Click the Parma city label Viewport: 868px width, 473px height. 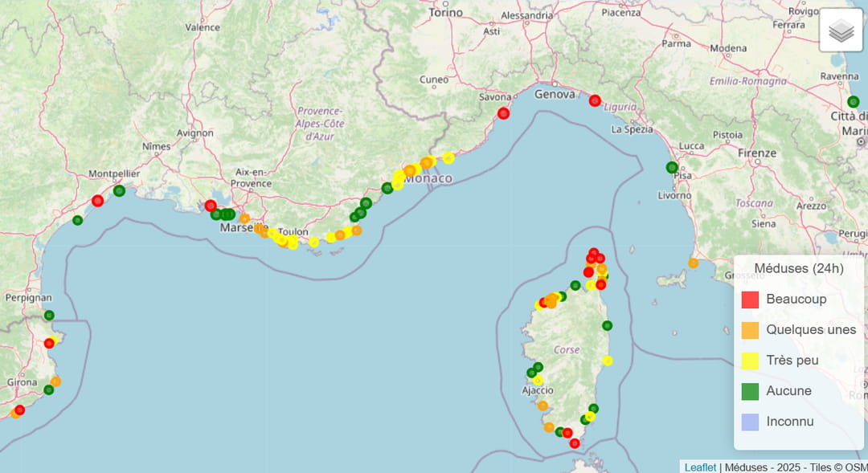tap(676, 43)
